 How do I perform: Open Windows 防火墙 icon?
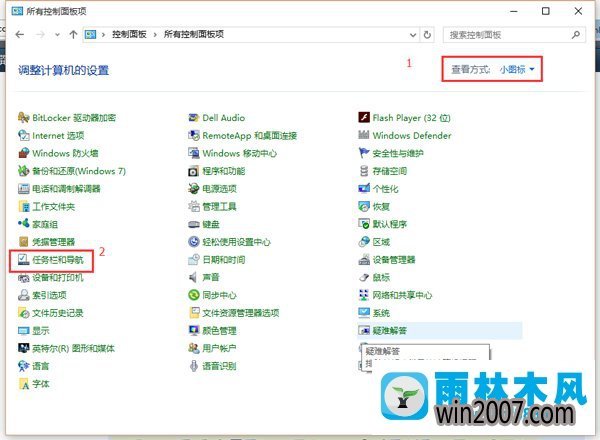coord(24,153)
